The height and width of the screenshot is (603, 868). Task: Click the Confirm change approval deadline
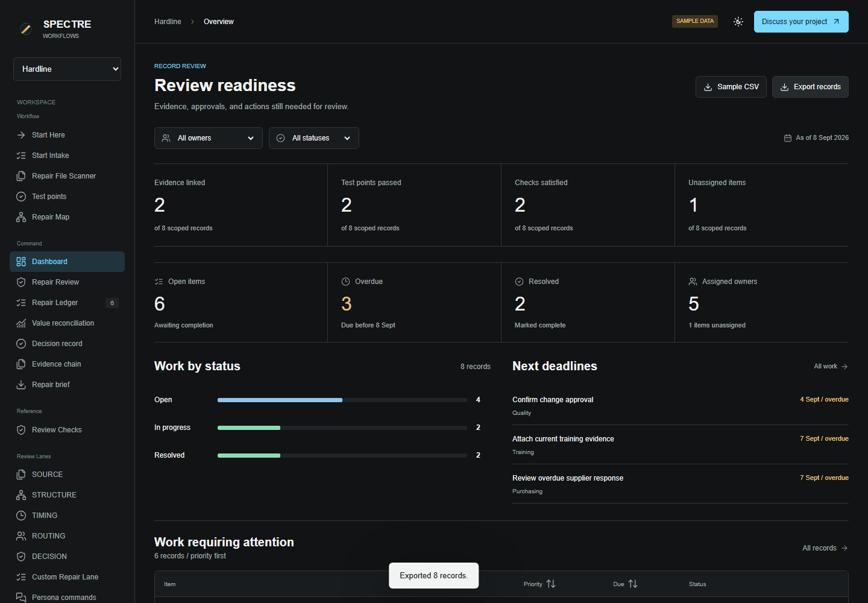click(x=681, y=406)
